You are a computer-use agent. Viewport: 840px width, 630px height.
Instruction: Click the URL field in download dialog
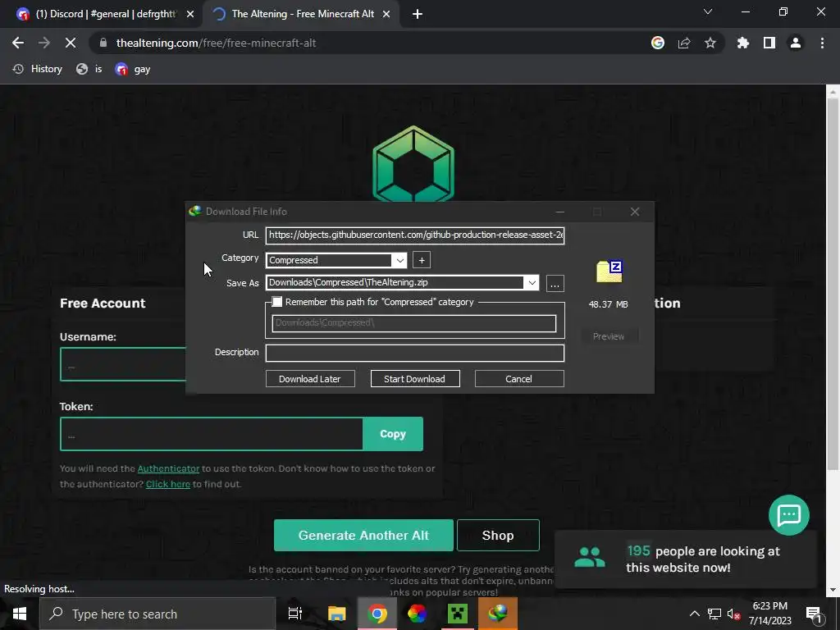pyautogui.click(x=414, y=235)
